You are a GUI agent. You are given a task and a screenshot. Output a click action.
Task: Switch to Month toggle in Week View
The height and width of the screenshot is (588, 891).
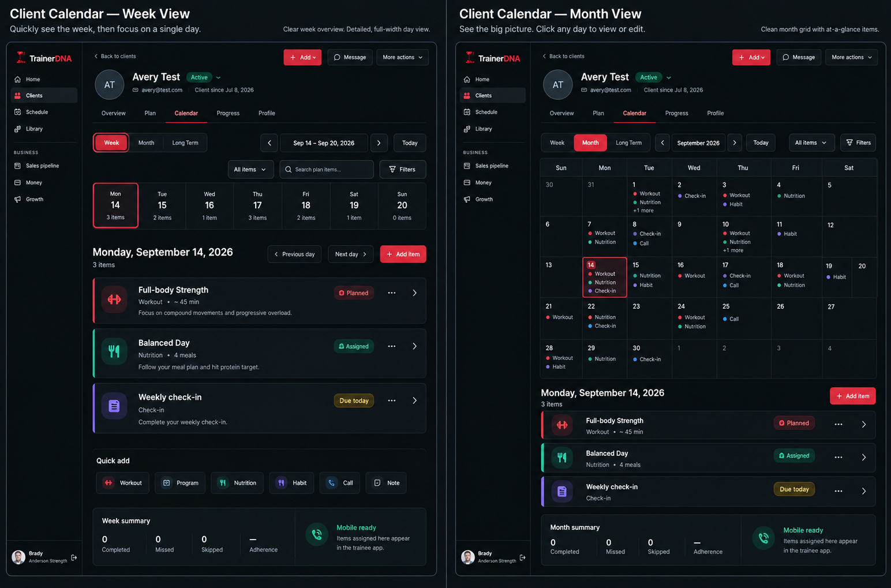click(146, 143)
